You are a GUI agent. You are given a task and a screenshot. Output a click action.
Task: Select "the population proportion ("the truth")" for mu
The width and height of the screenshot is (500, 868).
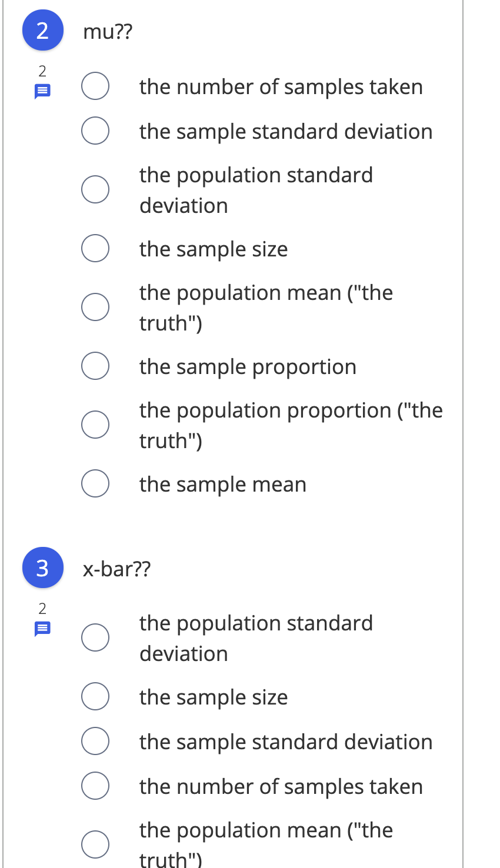coord(95,424)
